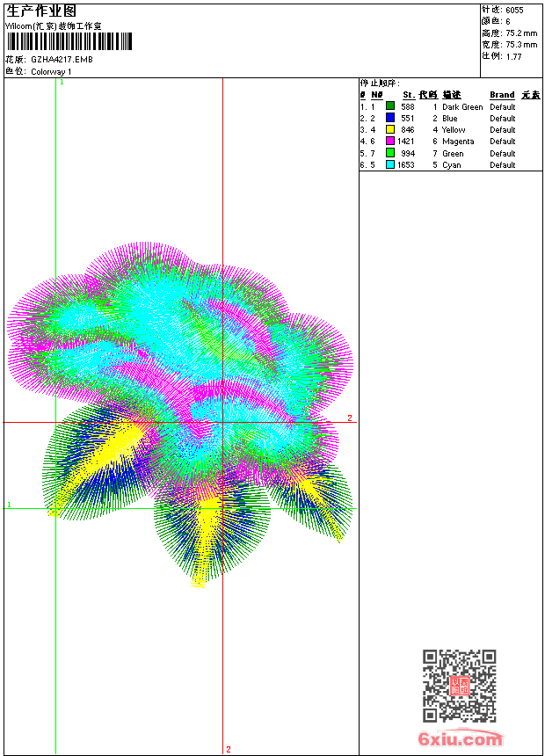The image size is (545, 756).
Task: Select the 'Yellow' description cell
Action: 454,130
